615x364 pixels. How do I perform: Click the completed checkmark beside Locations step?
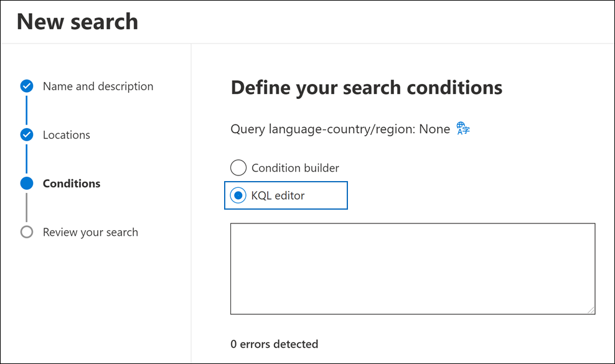point(27,134)
